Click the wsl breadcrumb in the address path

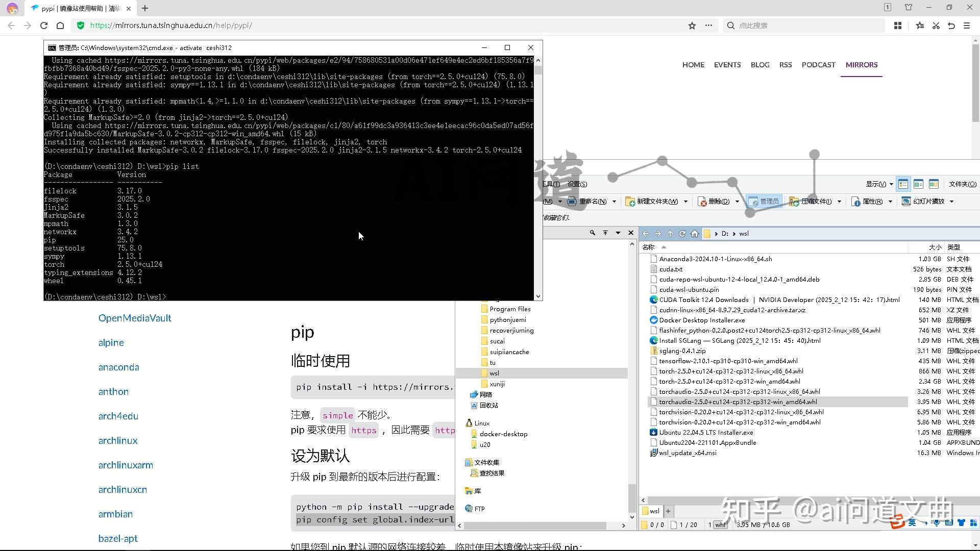[743, 233]
